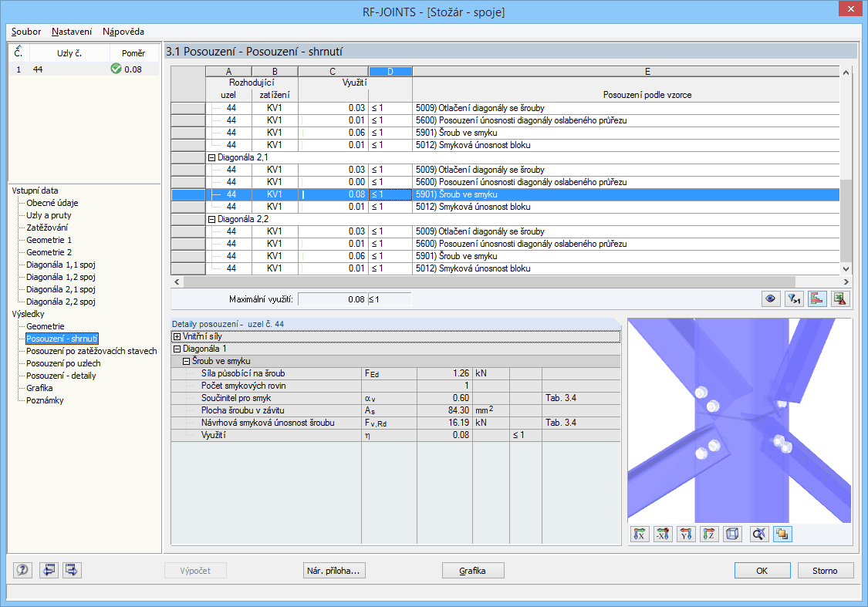Open Geometrie 2 input page
The height and width of the screenshot is (607, 868).
pyautogui.click(x=49, y=252)
